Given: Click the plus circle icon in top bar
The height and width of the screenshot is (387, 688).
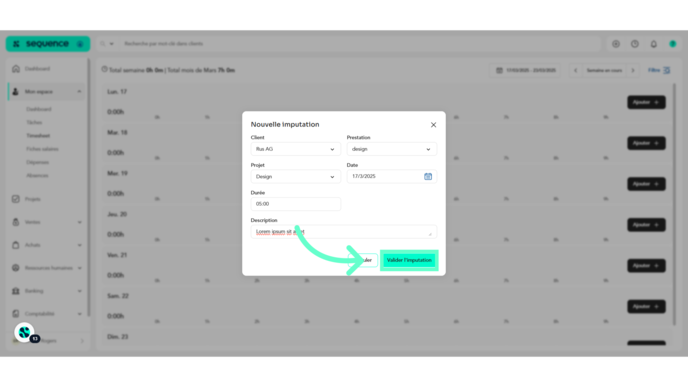Looking at the screenshot, I should click(x=616, y=44).
